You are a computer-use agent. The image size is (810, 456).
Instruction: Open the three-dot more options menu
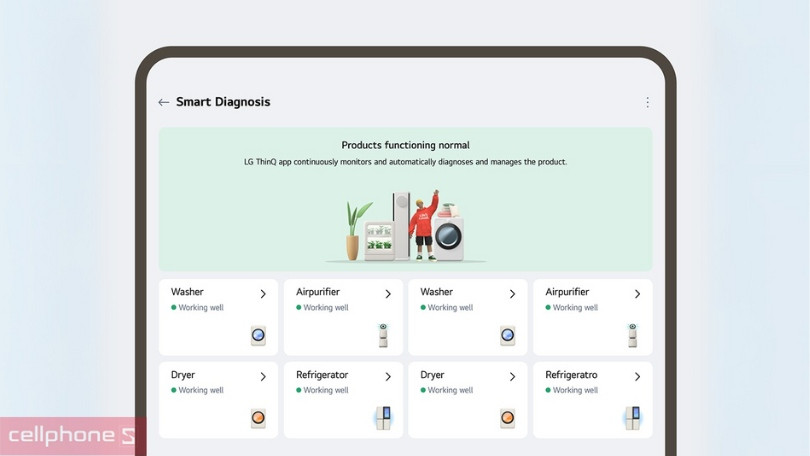(647, 102)
